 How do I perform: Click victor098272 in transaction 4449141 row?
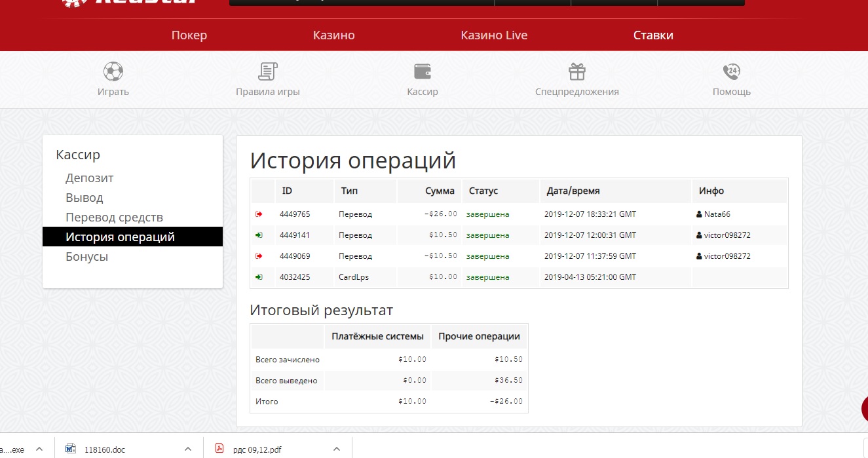point(727,235)
